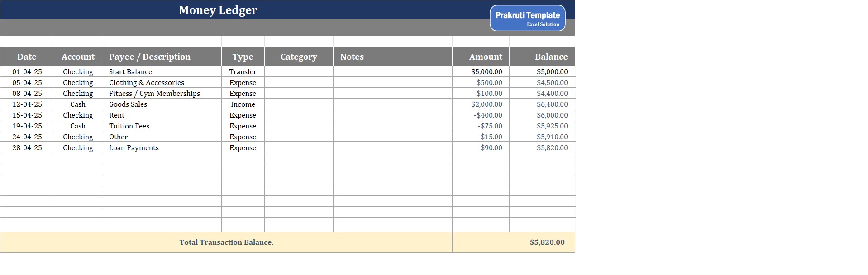Select amount cell $2,000.00

[x=481, y=104]
